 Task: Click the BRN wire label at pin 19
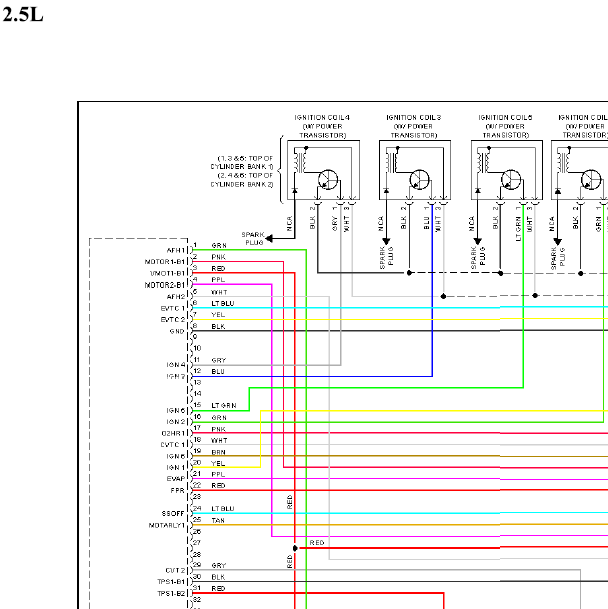[x=218, y=452]
